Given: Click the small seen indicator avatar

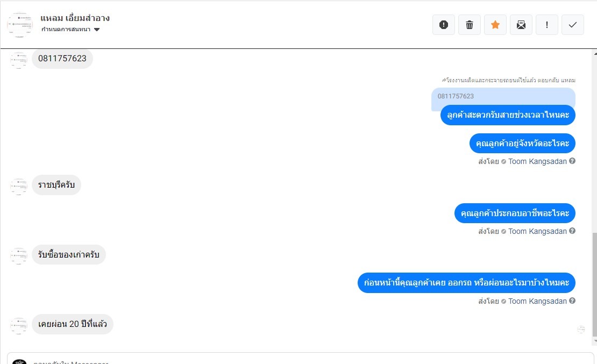Looking at the screenshot, I should (581, 330).
